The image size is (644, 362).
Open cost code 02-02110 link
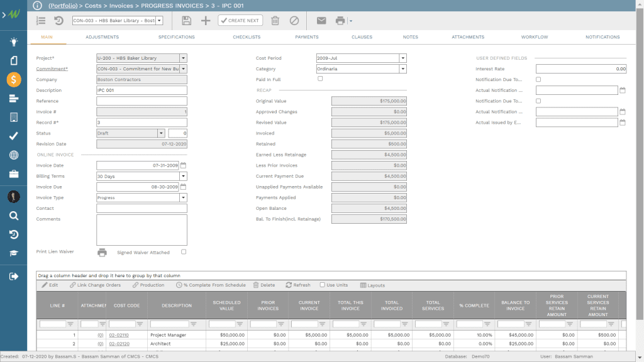tap(119, 335)
